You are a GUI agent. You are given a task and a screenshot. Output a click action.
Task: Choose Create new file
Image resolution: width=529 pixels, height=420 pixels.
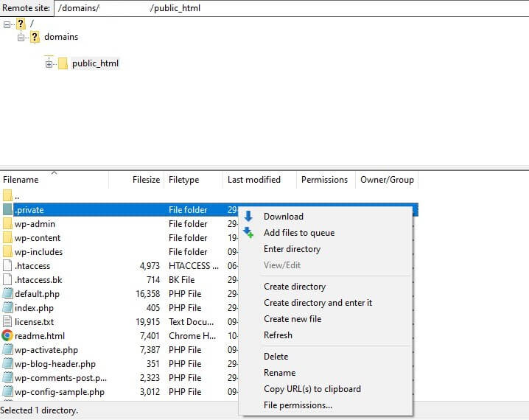pos(292,319)
